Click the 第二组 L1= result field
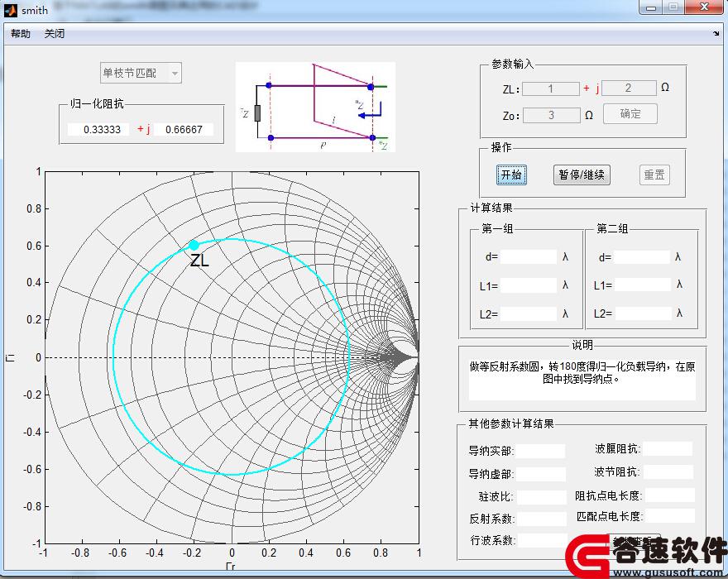Image resolution: width=728 pixels, height=579 pixels. pyautogui.click(x=643, y=285)
